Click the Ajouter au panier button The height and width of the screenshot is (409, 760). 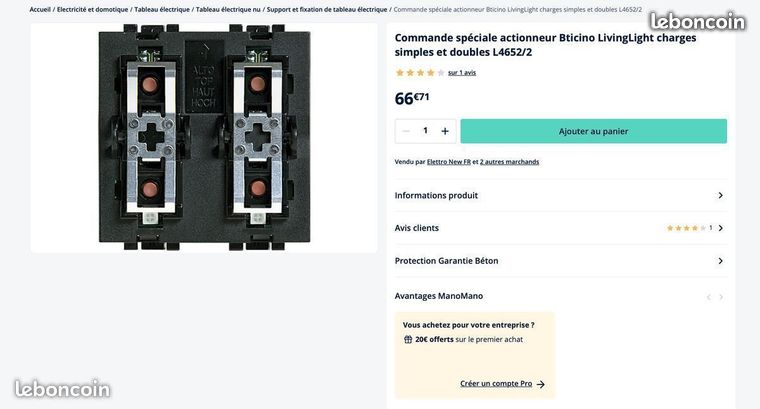click(x=593, y=131)
